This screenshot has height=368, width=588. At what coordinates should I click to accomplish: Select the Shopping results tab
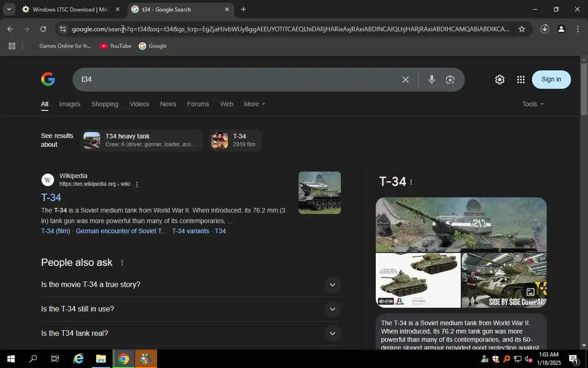pos(105,104)
